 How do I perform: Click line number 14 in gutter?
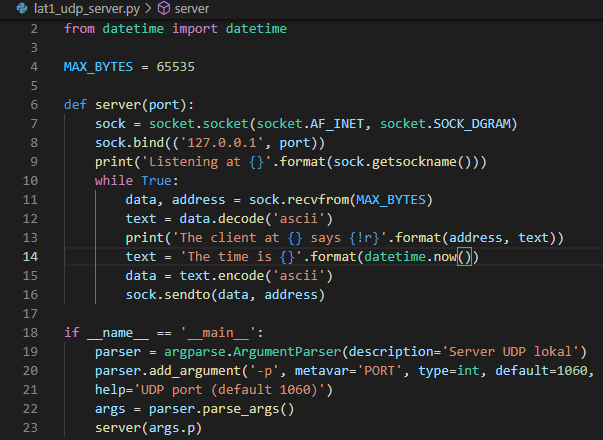[30, 257]
